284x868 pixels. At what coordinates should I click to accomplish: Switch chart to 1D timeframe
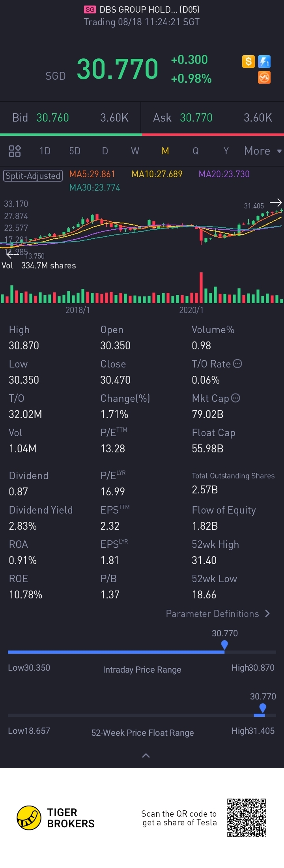click(45, 151)
